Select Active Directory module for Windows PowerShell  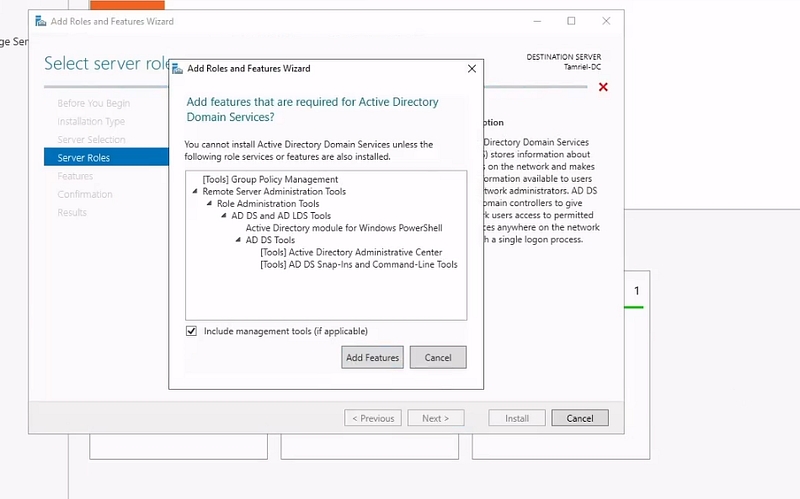(343, 228)
